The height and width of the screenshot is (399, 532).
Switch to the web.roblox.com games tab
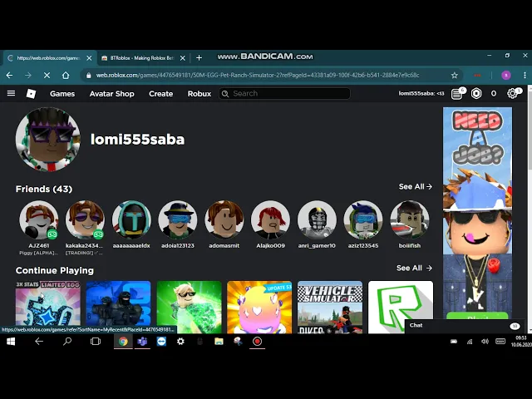(x=48, y=58)
